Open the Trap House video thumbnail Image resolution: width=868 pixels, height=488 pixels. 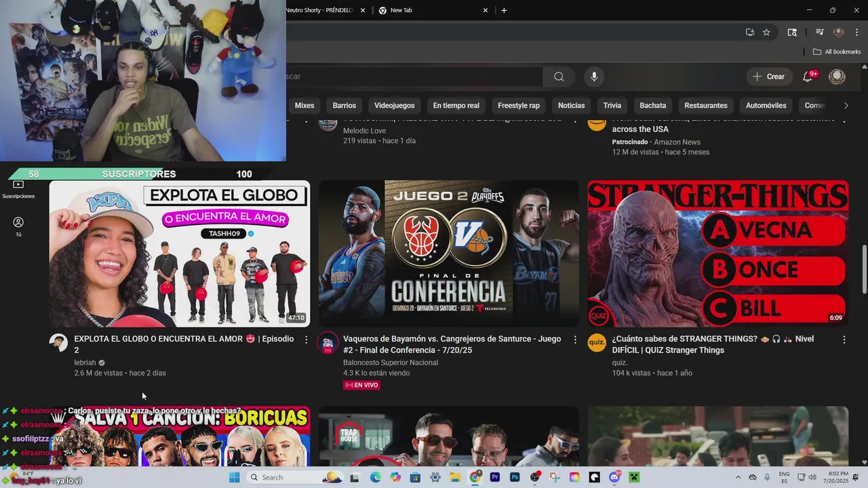[x=449, y=436]
